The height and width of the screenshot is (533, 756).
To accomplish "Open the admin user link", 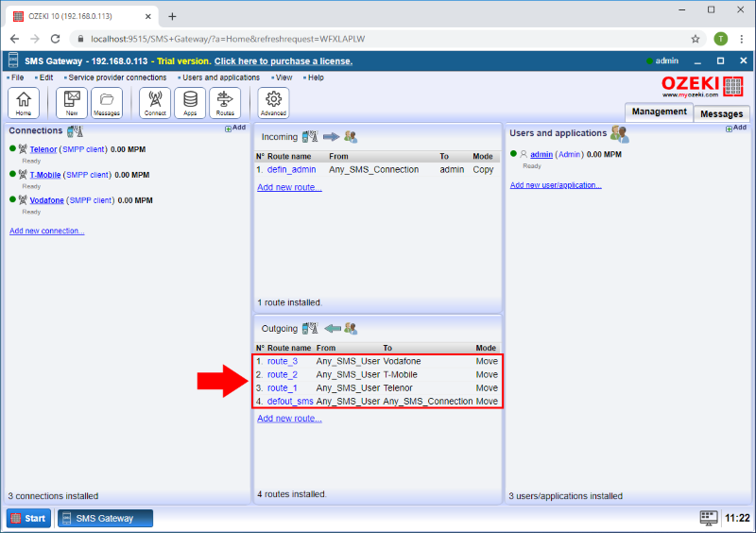I will (541, 154).
